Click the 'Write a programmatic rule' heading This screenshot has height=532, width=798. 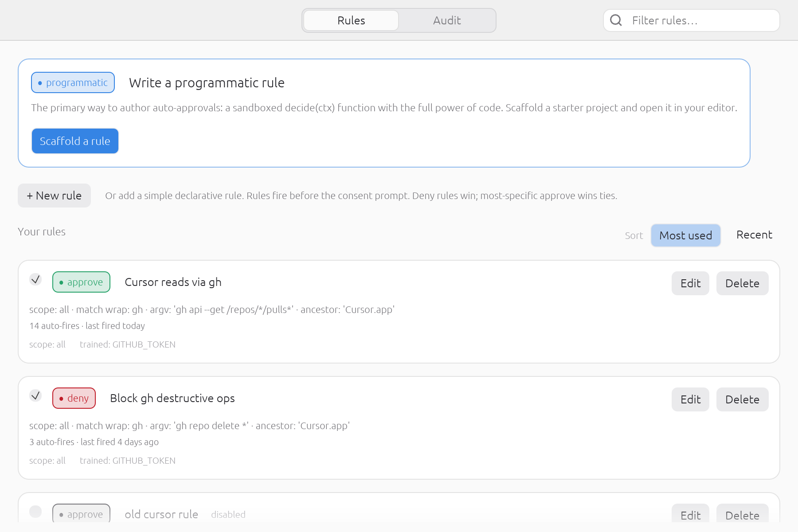pos(207,82)
